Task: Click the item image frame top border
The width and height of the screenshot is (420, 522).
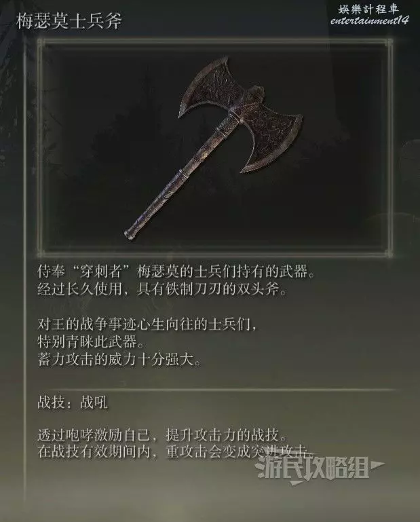Action: click(x=214, y=41)
